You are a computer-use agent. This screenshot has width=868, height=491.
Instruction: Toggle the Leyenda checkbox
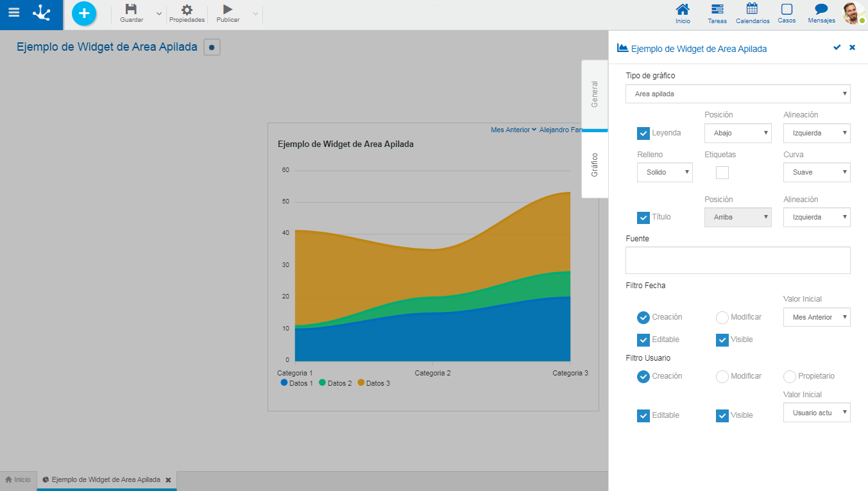pyautogui.click(x=643, y=133)
